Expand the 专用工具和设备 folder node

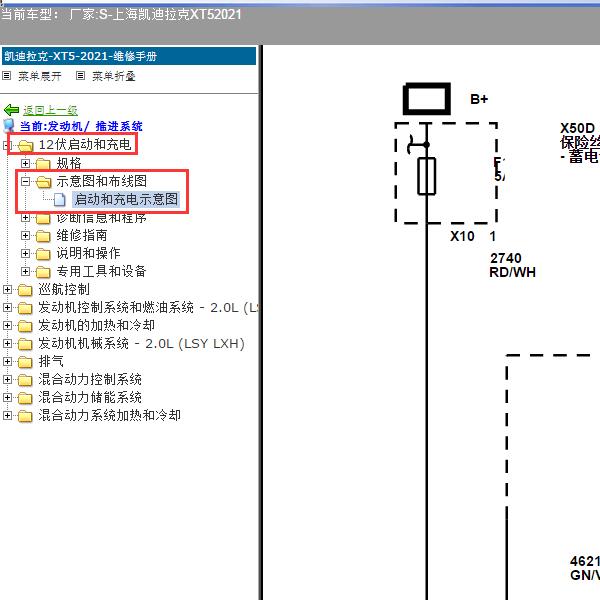25,271
